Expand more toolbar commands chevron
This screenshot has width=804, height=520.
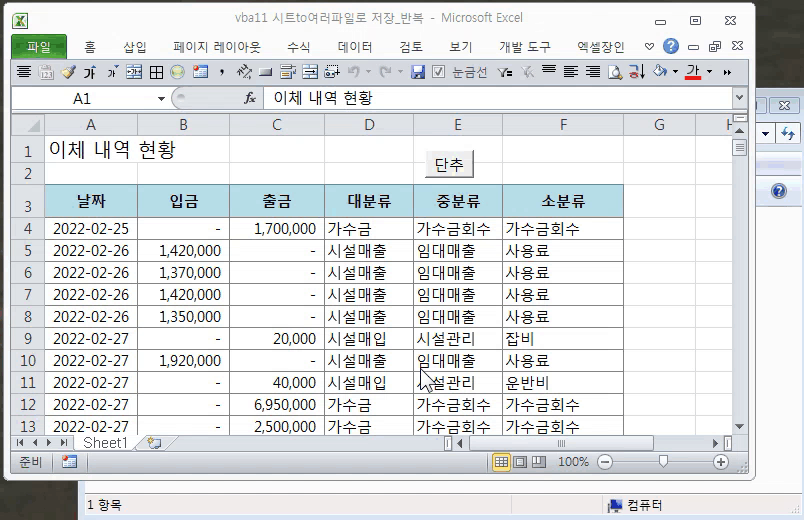[727, 72]
